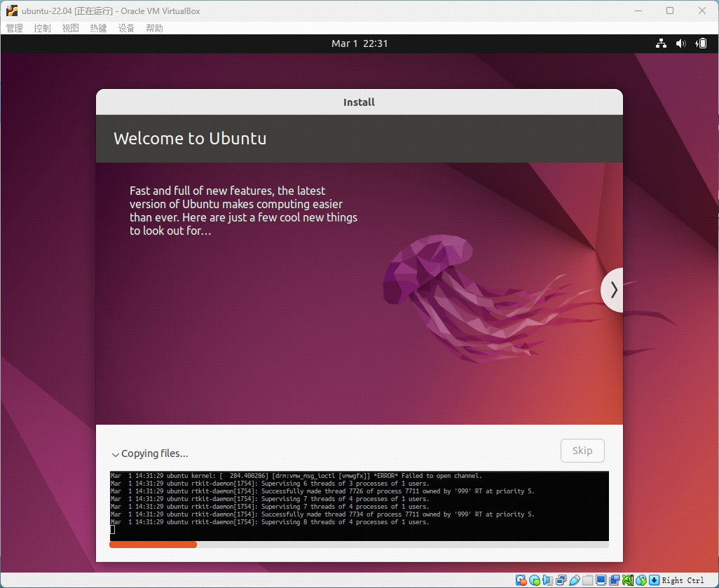Viewport: 719px width, 588px height.
Task: Click the shared folders status icon
Action: (588, 580)
